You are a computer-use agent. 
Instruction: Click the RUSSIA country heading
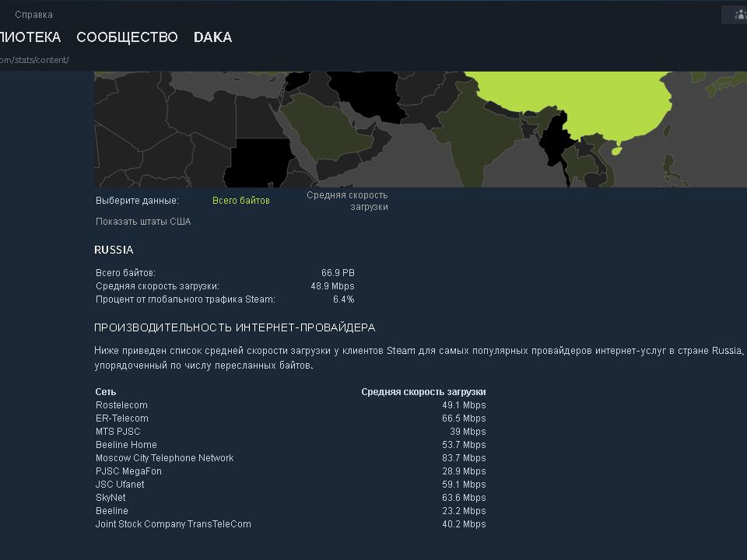[114, 250]
